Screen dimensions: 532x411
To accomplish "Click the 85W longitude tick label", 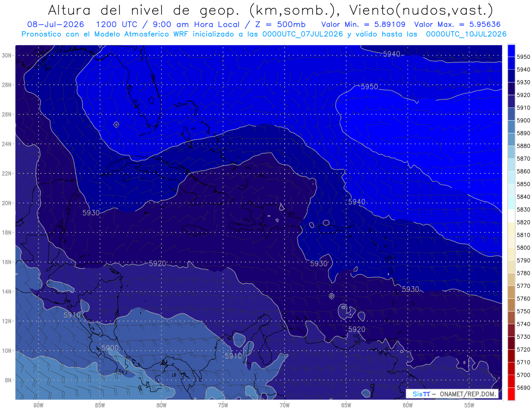I will 100,405.
